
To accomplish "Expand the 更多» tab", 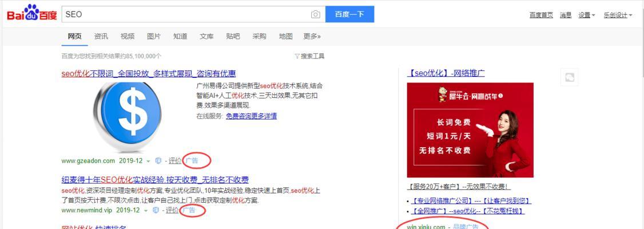I will [312, 36].
